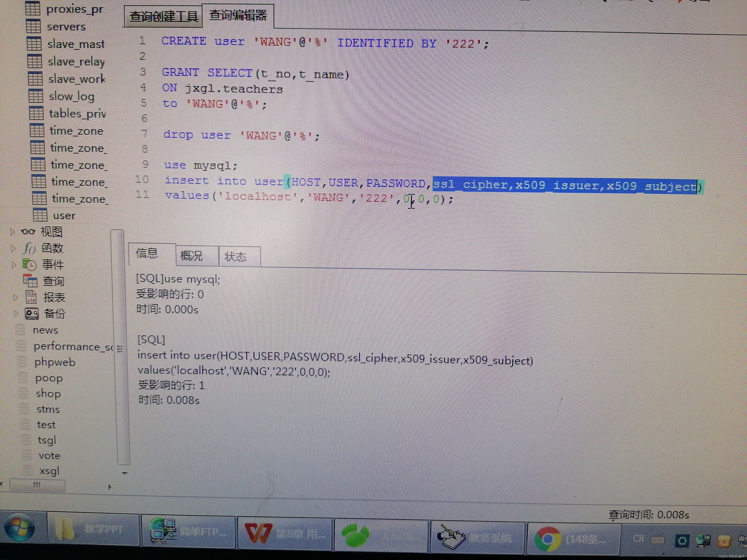Click the user table icon
The width and height of the screenshot is (747, 560).
[40, 215]
